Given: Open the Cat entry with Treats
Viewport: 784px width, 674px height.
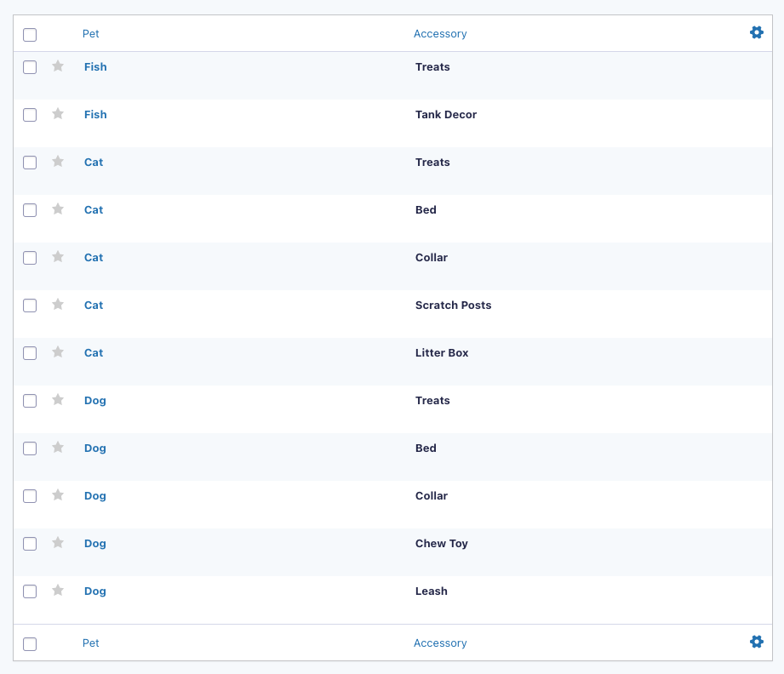Looking at the screenshot, I should point(94,162).
